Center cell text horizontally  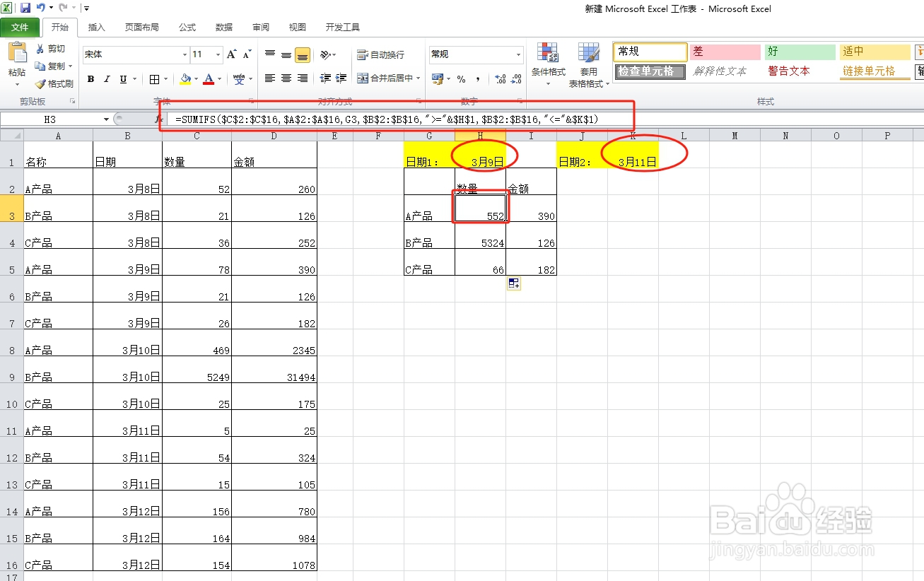coord(286,78)
